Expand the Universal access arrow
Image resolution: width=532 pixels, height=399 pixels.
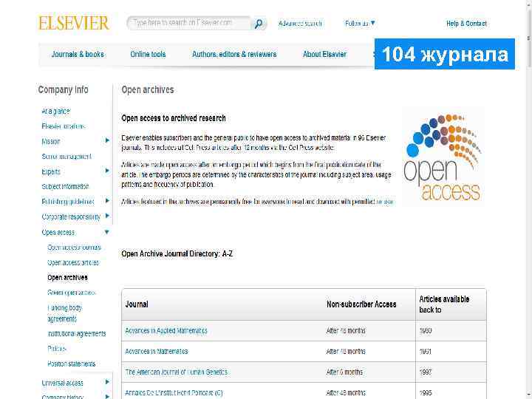coord(107,382)
